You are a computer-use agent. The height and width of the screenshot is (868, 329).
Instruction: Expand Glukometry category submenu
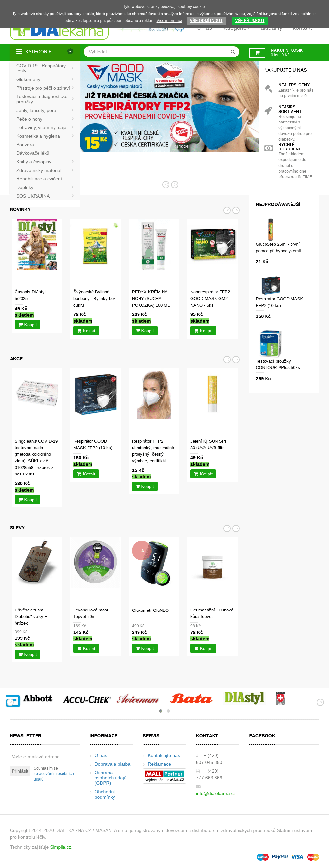click(72, 79)
